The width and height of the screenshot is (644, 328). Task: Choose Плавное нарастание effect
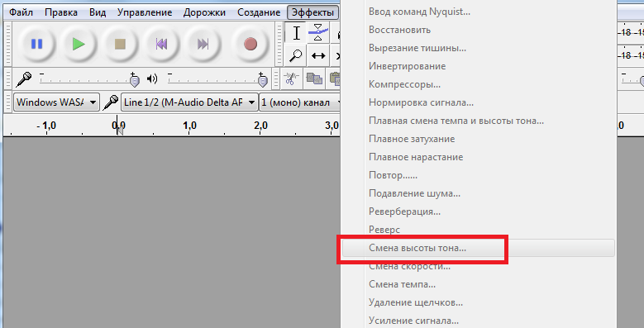pos(479,157)
